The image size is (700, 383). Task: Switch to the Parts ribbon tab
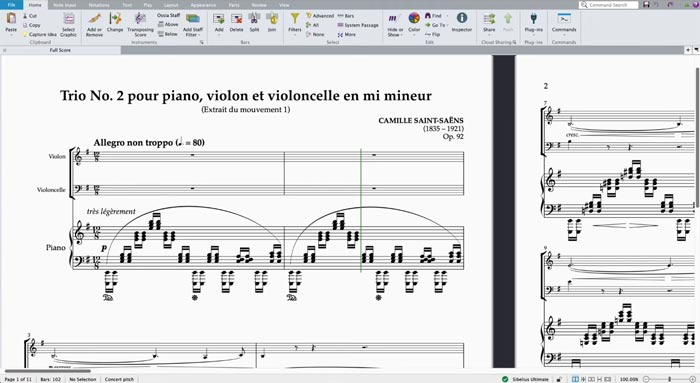click(234, 5)
